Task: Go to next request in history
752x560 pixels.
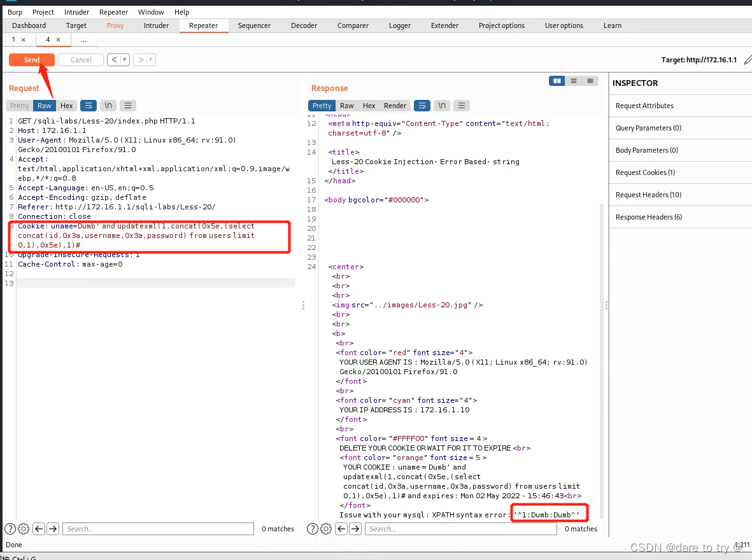Action: [140, 60]
